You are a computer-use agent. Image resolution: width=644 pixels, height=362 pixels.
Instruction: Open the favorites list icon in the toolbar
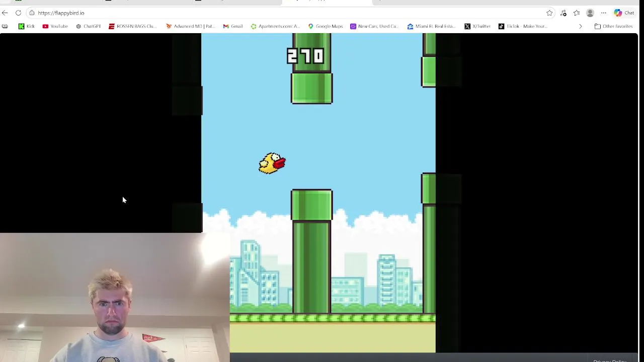(x=577, y=13)
